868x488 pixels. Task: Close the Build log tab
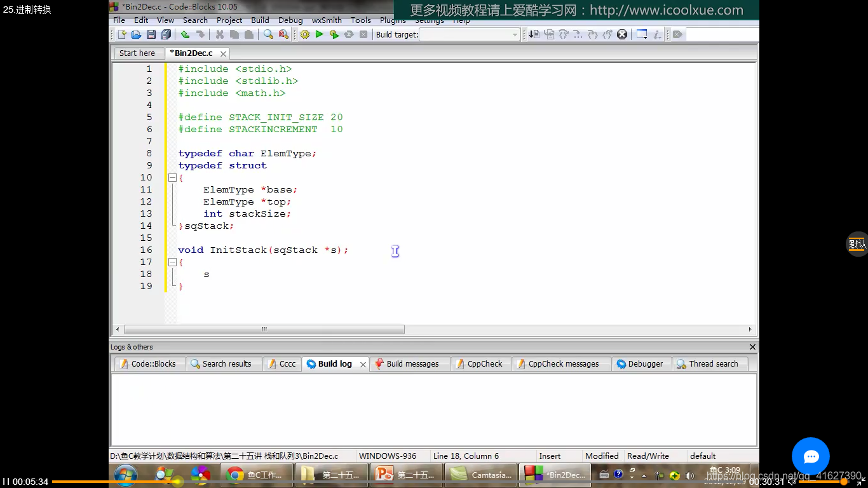pos(363,365)
